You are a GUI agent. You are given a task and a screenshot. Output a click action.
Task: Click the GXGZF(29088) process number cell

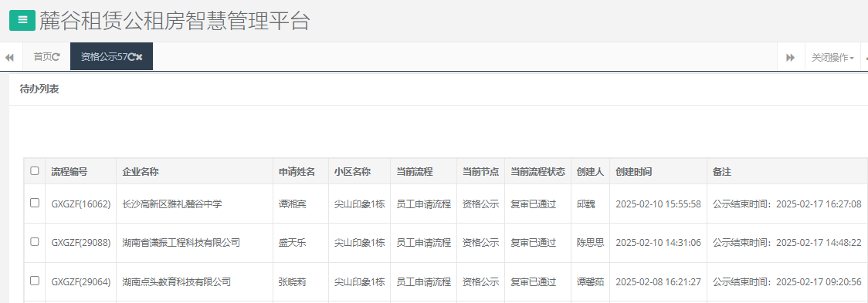pos(81,243)
